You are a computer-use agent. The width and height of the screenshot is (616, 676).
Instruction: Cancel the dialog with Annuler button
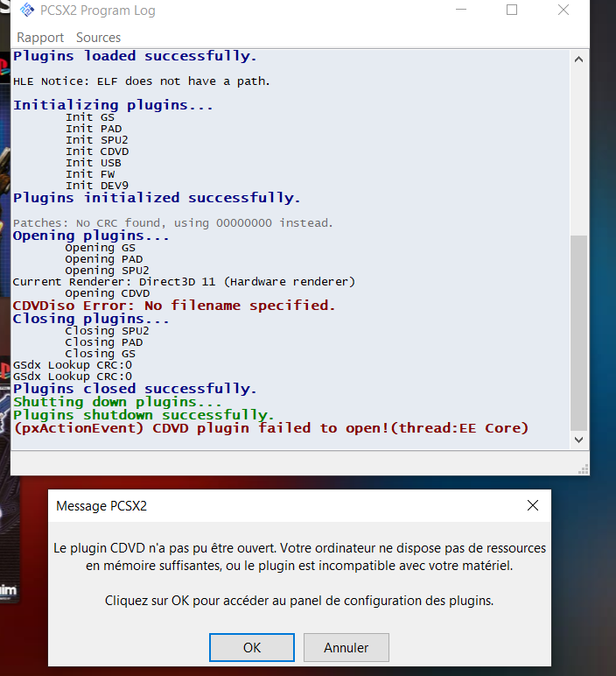tap(346, 647)
